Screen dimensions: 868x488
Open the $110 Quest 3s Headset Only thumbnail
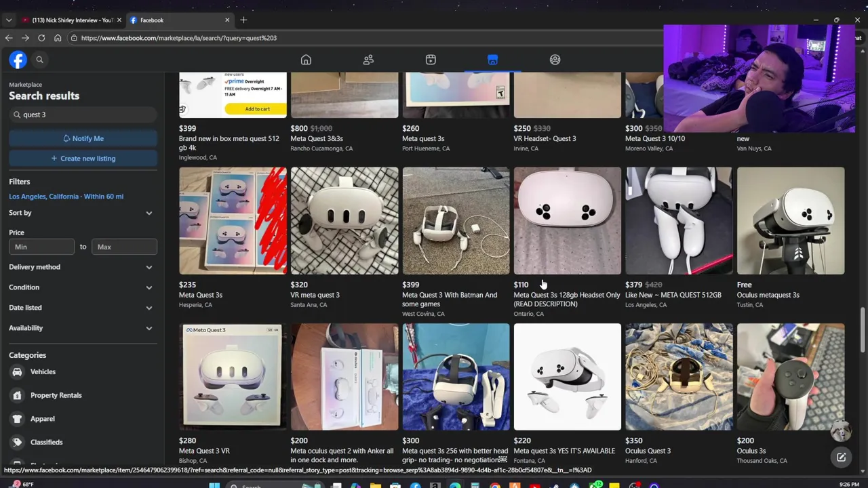(x=568, y=221)
